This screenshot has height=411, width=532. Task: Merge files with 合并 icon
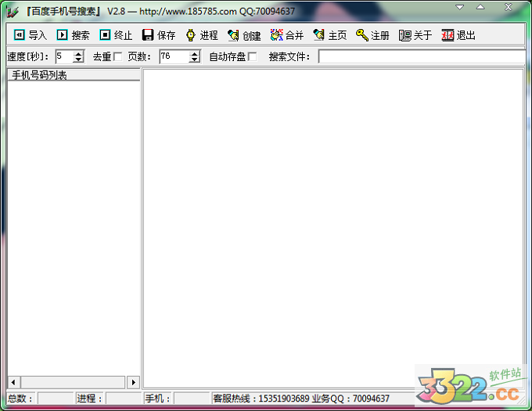point(276,35)
